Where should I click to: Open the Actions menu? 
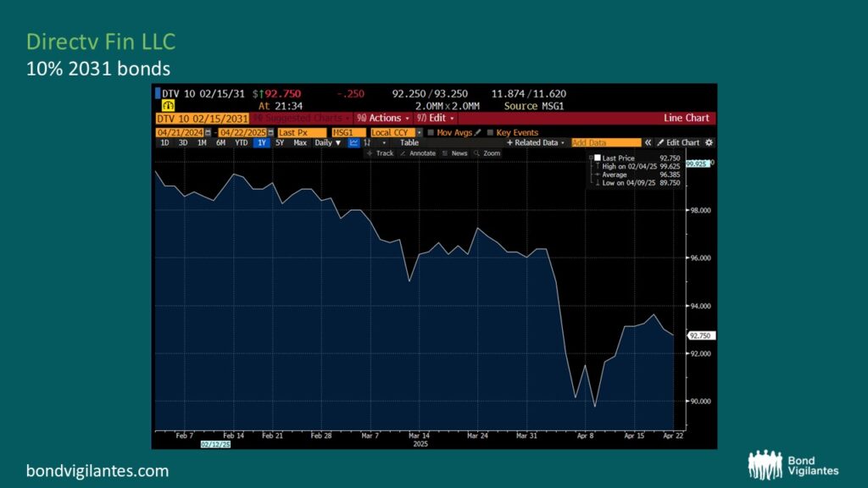point(383,118)
